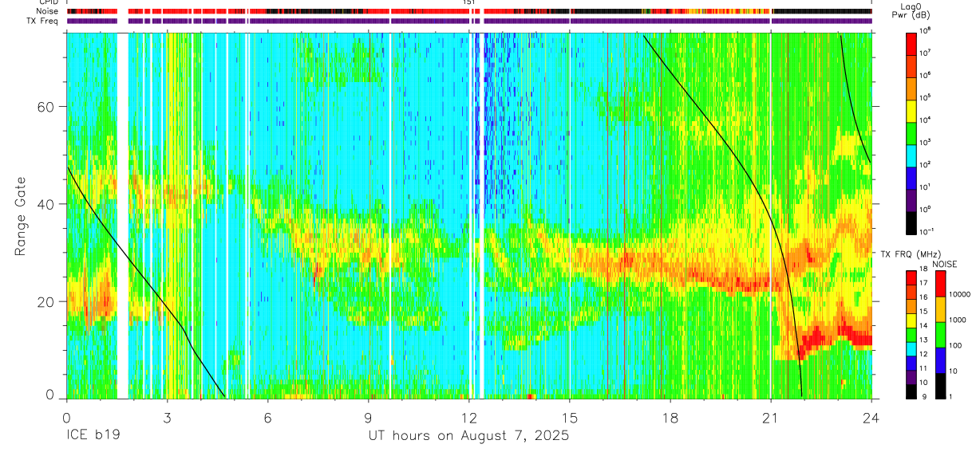Click the purple segment of TX FRQ colorbar
Image resolution: width=980 pixels, height=452 pixels.
[911, 377]
